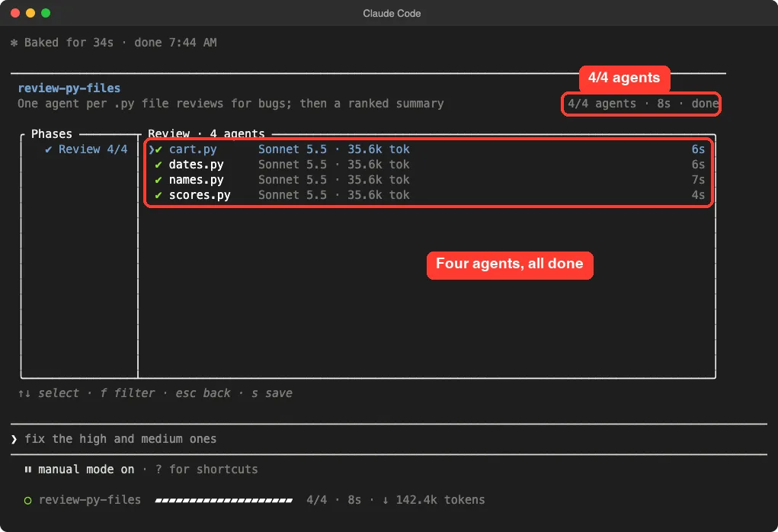Select the scores.py agent row
The width and height of the screenshot is (778, 532).
[427, 195]
